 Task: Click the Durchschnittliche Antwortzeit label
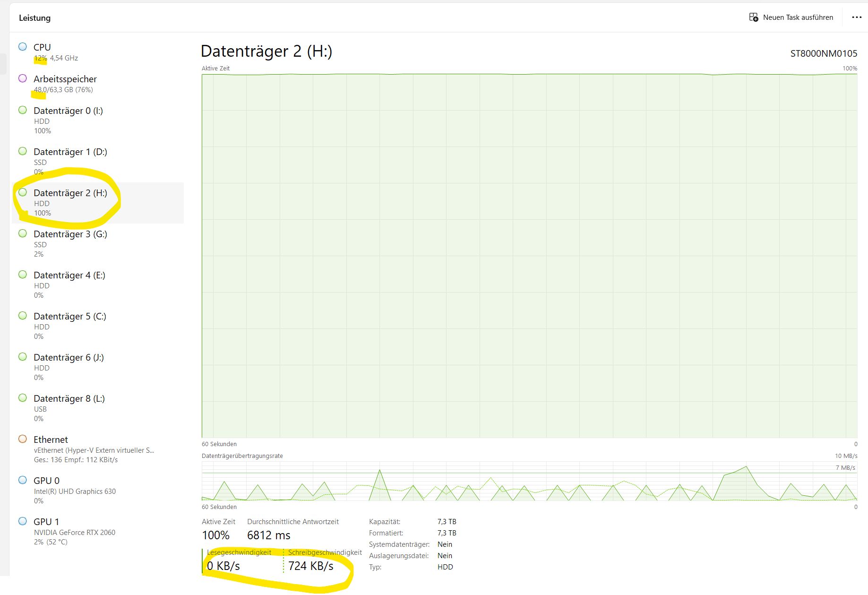(x=293, y=522)
